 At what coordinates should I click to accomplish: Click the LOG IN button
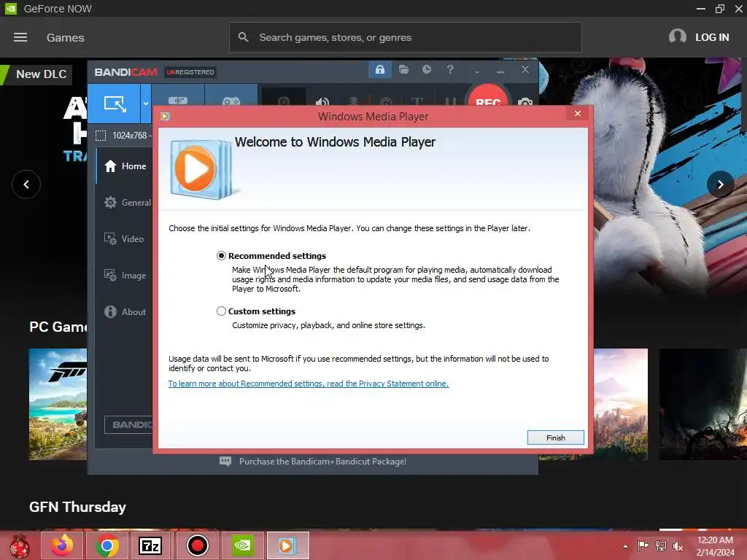point(712,37)
